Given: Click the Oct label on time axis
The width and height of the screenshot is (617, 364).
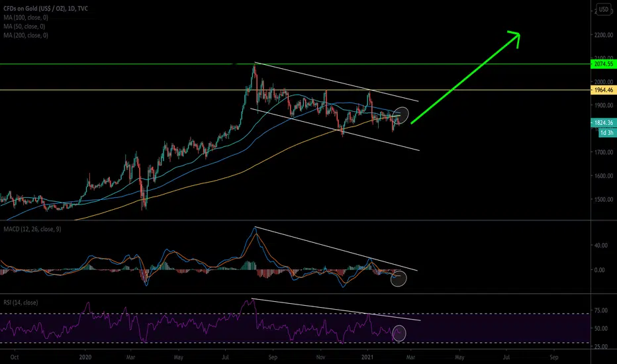Looking at the screenshot, I should pos(15,357).
